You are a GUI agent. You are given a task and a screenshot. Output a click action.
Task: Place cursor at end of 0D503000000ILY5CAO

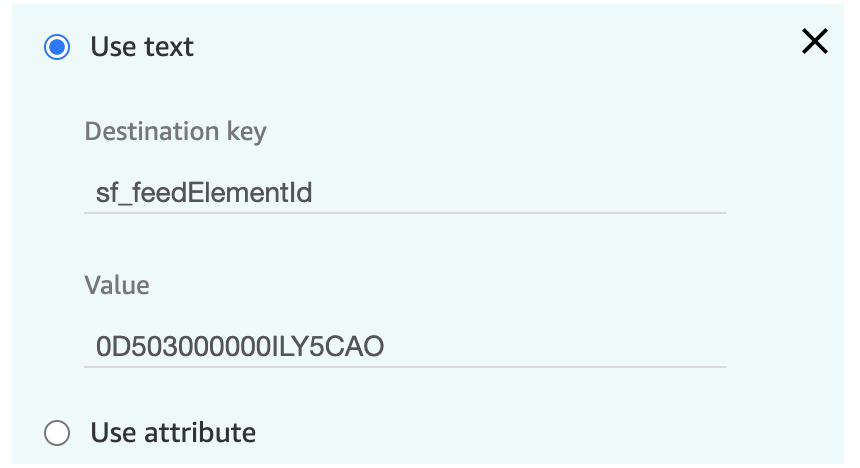tap(384, 347)
